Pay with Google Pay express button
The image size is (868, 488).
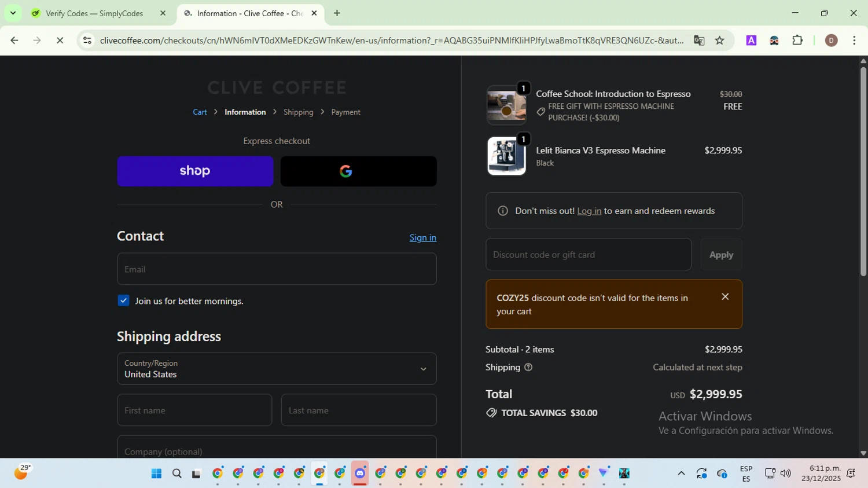(x=358, y=171)
